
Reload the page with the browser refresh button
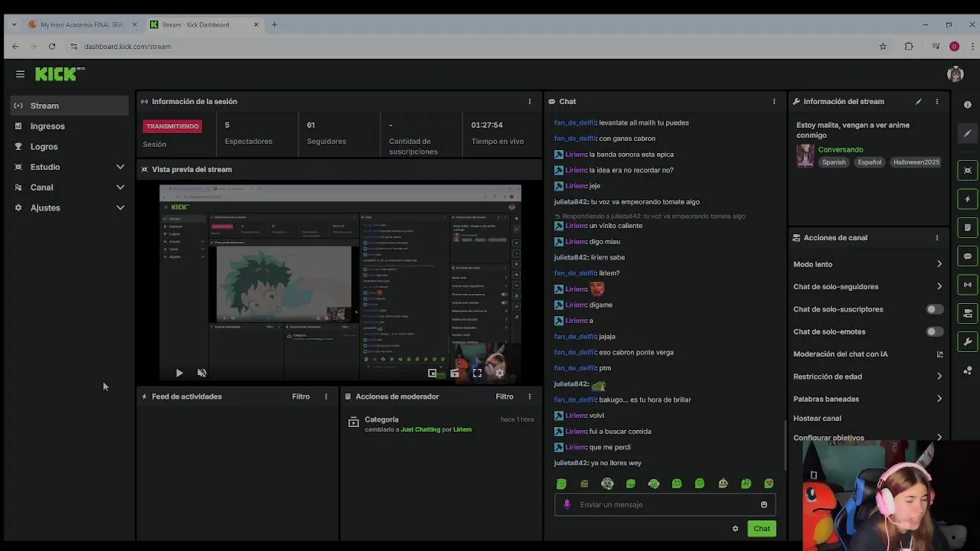pyautogui.click(x=52, y=47)
